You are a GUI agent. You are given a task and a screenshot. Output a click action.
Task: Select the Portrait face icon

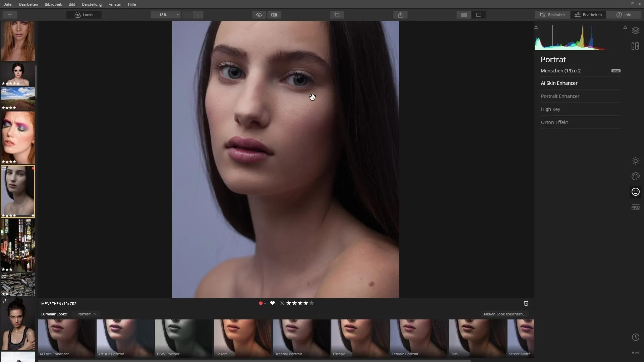coord(635,192)
